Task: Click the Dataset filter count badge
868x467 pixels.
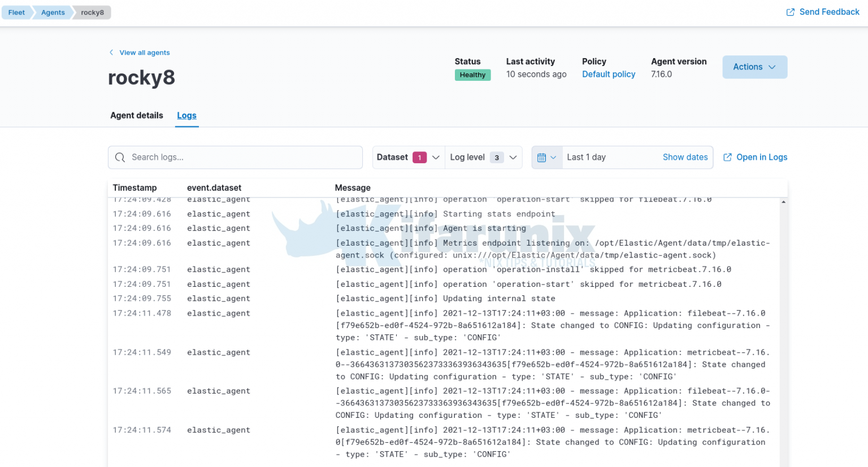Action: pos(419,158)
